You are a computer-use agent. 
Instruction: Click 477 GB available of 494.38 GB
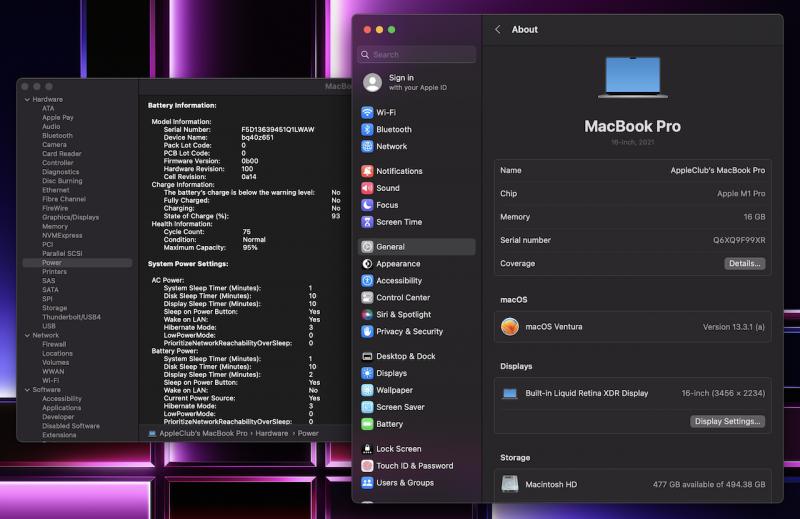click(x=709, y=484)
